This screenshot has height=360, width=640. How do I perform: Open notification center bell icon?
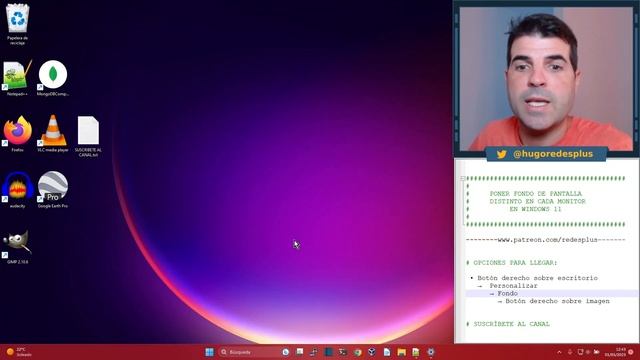pyautogui.click(x=631, y=352)
